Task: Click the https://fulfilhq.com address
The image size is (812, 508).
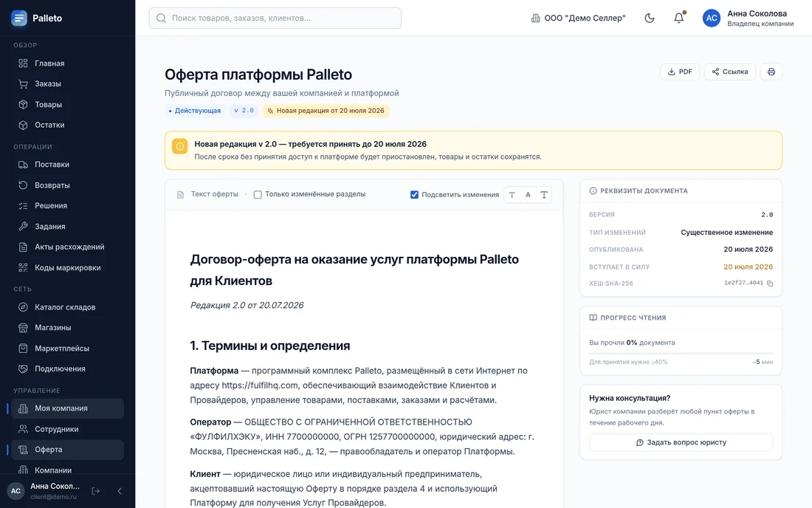Action: coord(260,385)
